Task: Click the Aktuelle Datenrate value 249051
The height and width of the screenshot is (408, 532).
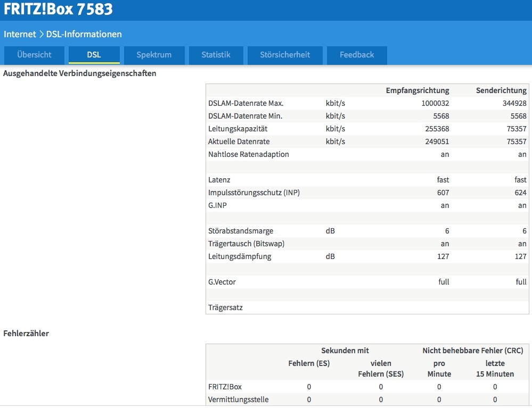Action: pos(435,141)
